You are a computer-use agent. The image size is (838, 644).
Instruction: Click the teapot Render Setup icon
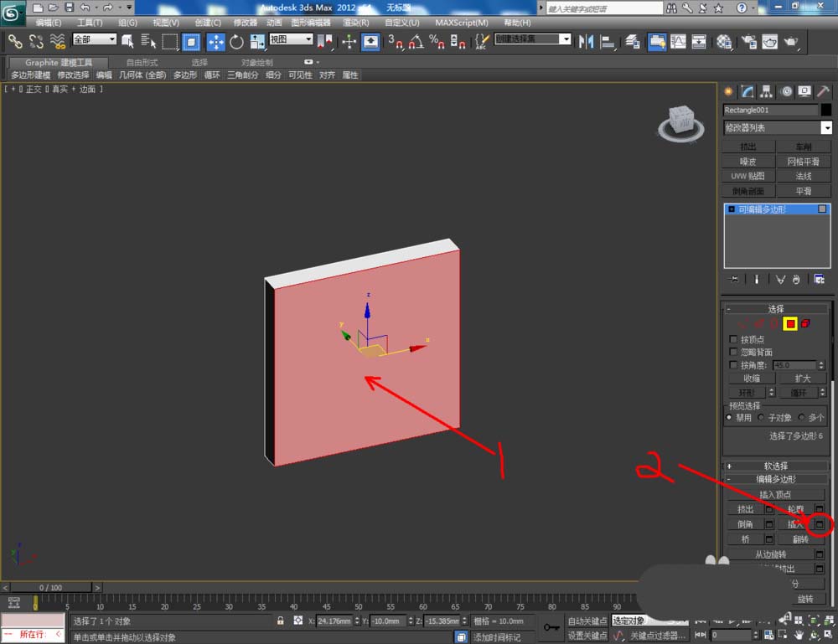747,41
